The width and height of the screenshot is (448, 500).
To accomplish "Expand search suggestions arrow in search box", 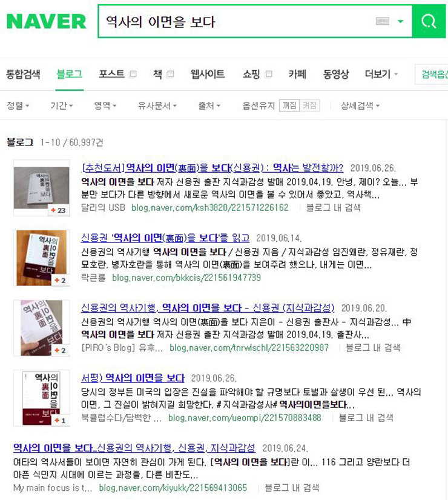I will tap(401, 21).
